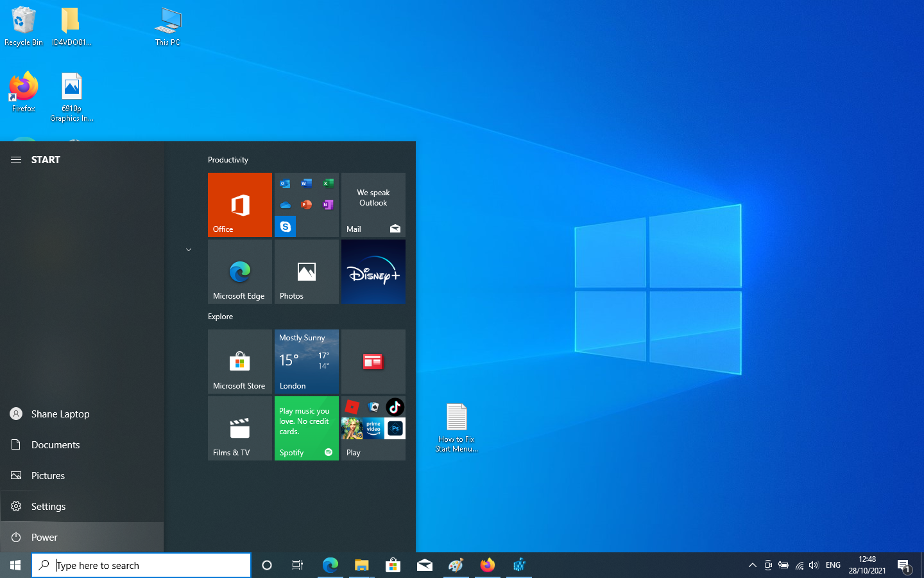
Task: Open Task View from the taskbar
Action: pos(298,565)
